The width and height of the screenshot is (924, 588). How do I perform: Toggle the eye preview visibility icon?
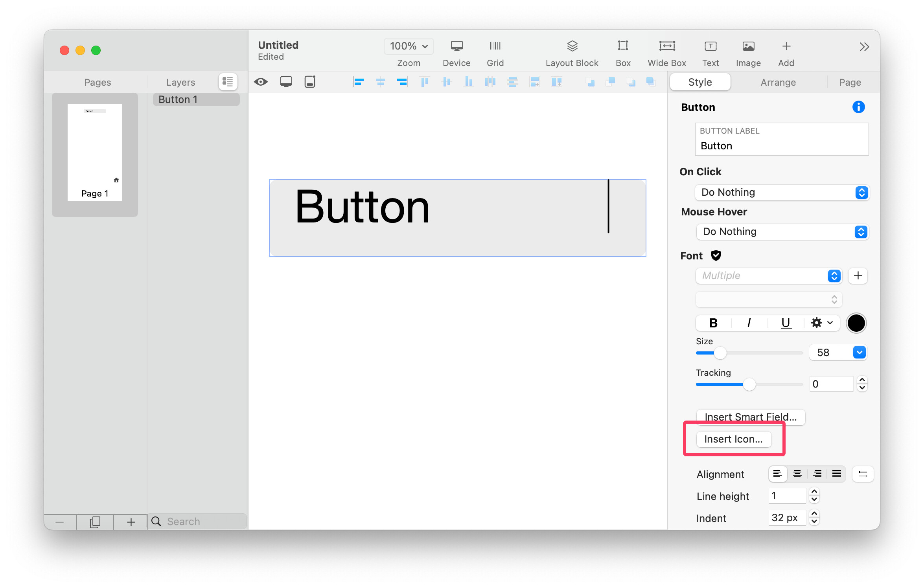pyautogui.click(x=261, y=82)
